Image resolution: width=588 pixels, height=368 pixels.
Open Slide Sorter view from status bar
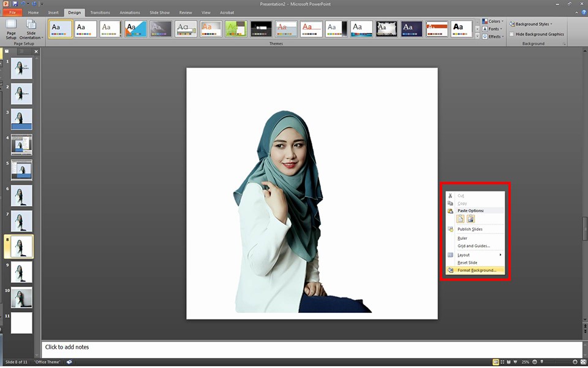[502, 362]
